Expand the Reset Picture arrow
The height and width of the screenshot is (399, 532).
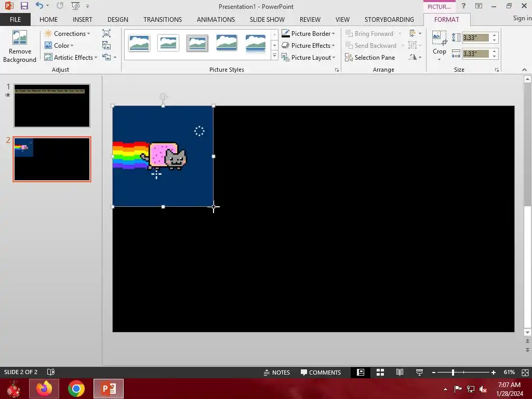(x=115, y=57)
